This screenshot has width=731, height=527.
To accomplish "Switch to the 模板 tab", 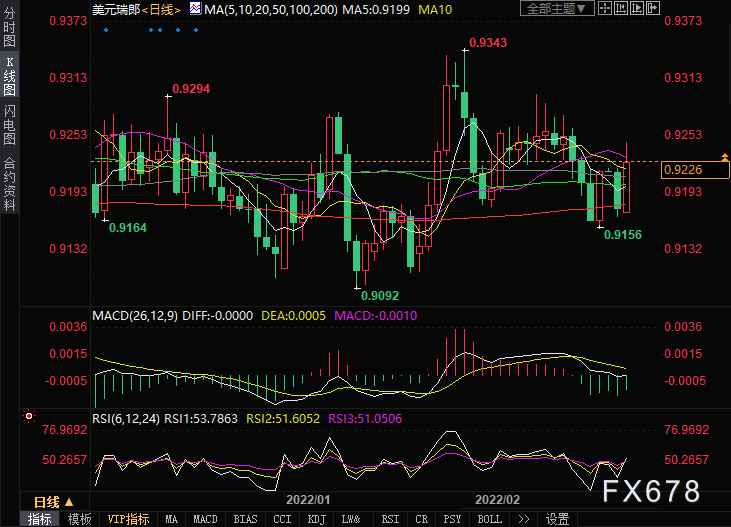I will coord(79,519).
